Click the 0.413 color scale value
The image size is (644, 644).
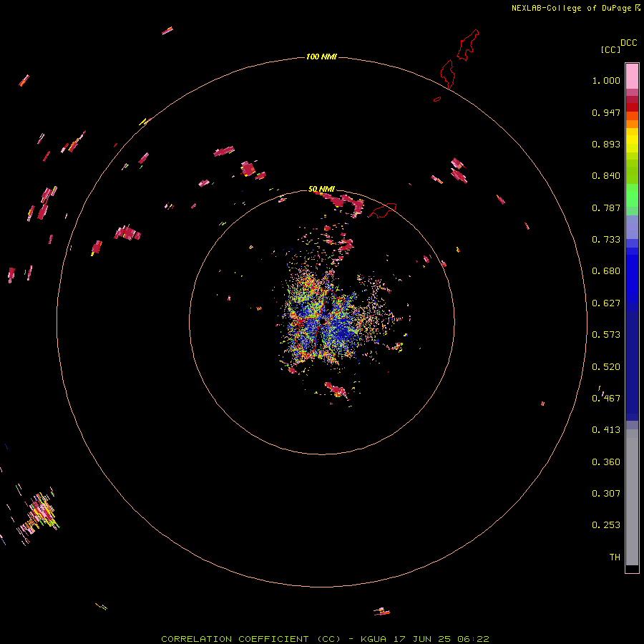tap(606, 430)
